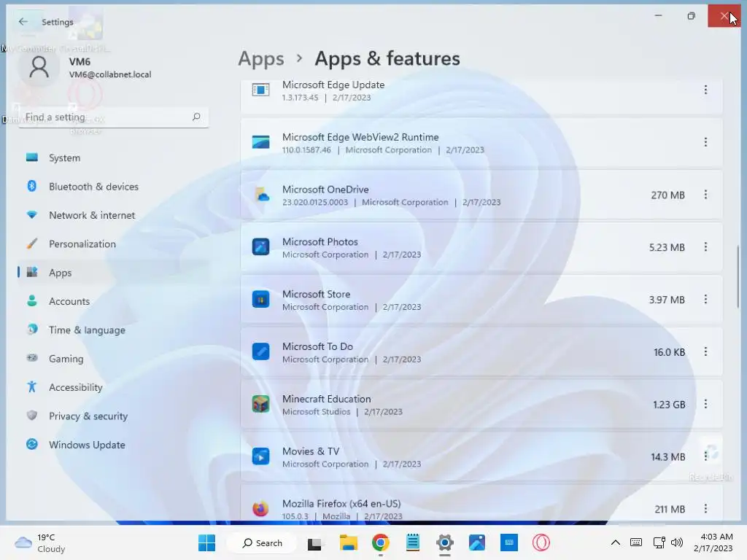Screen dimensions: 747x560
Task: Click the blue app icon right of Photos in taskbar
Action: 508,542
